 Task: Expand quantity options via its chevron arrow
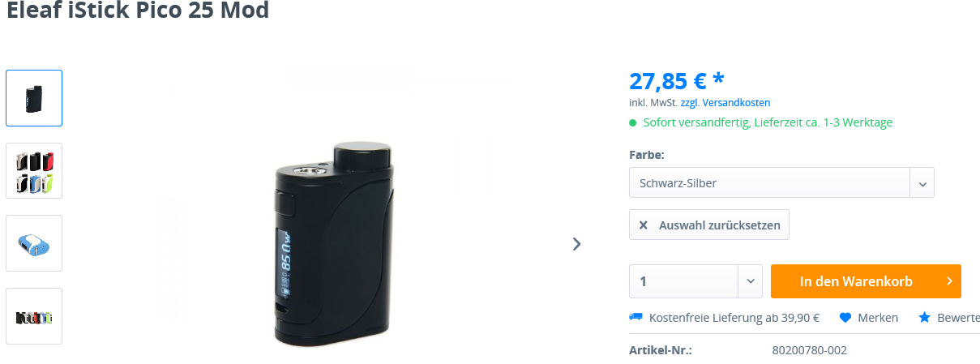click(x=750, y=281)
